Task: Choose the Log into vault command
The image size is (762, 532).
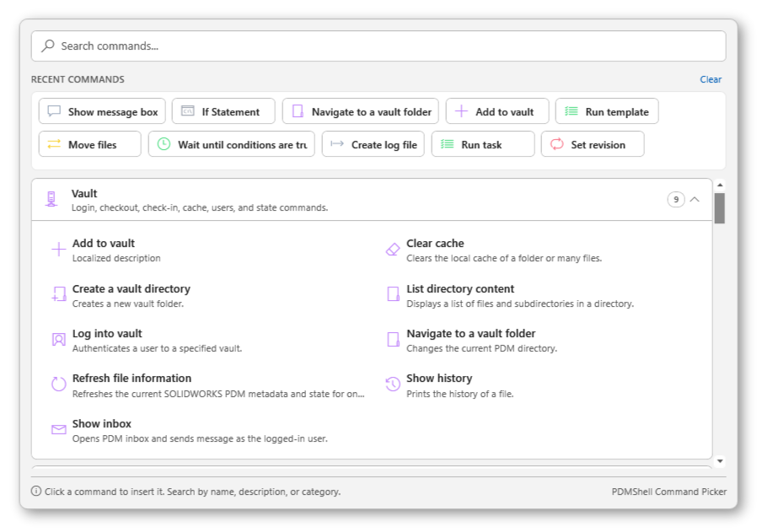Action: tap(107, 334)
